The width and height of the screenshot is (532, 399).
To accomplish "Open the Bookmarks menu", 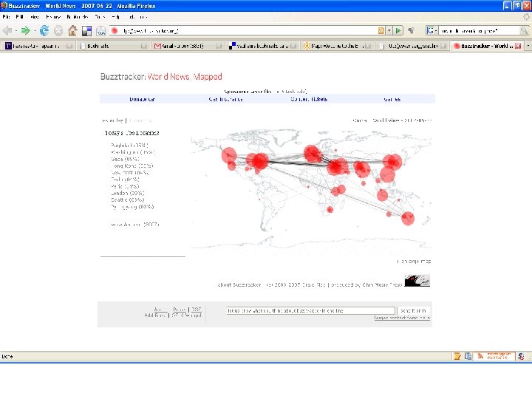I will (x=78, y=16).
